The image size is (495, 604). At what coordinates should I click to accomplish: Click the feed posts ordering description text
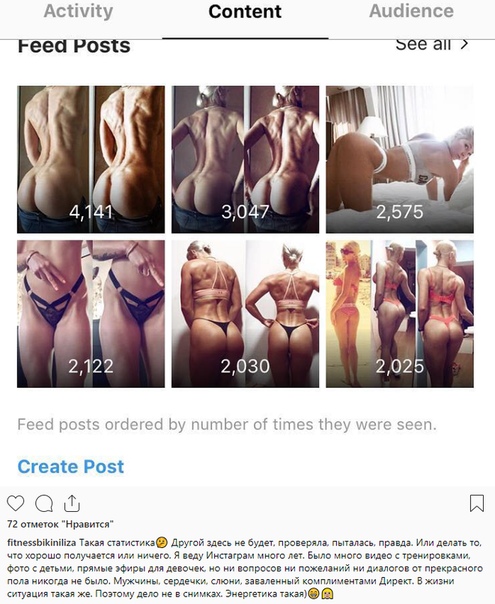227,424
